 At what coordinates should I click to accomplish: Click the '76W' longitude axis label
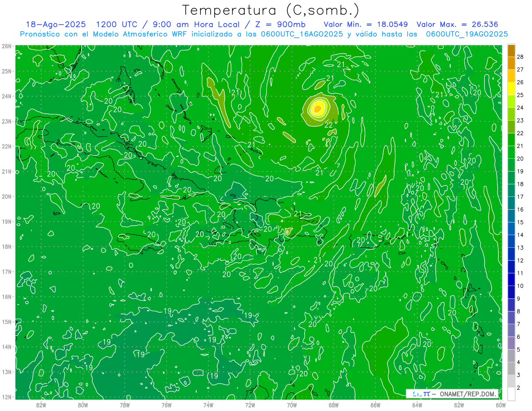click(x=166, y=404)
